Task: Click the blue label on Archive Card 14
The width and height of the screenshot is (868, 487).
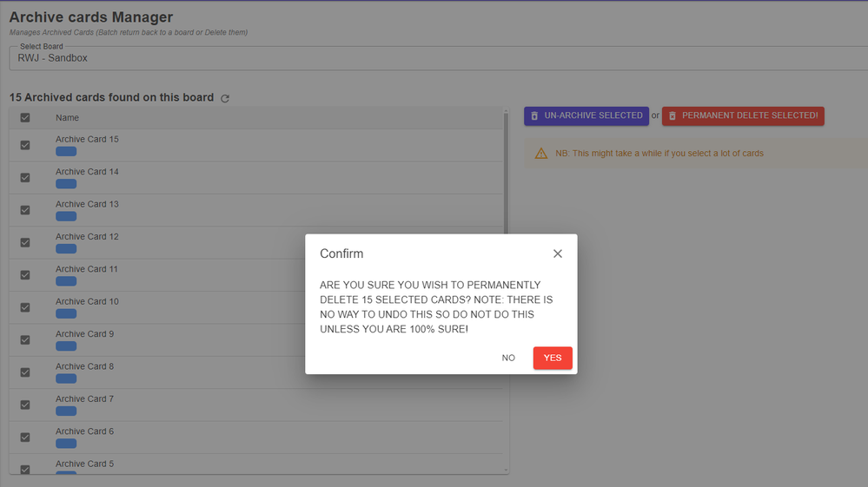Action: pyautogui.click(x=66, y=184)
